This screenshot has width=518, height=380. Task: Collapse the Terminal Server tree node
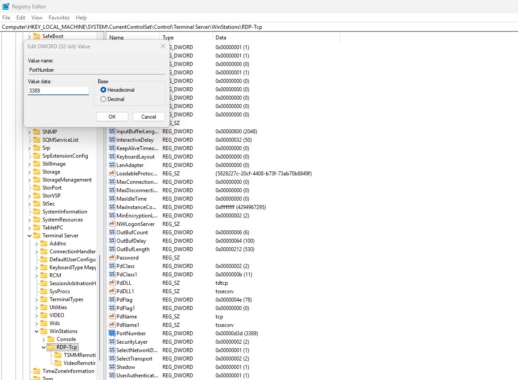click(29, 236)
